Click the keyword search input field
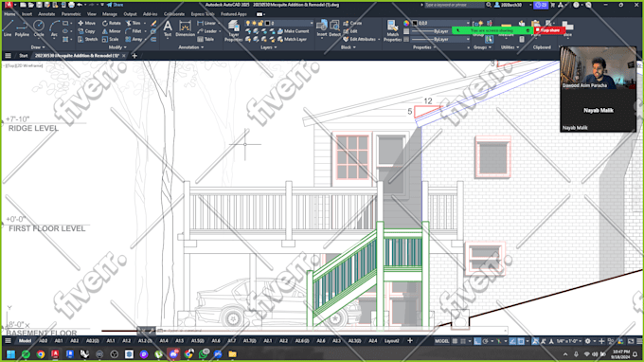Screen dimensions: 644x362 tap(454, 5)
